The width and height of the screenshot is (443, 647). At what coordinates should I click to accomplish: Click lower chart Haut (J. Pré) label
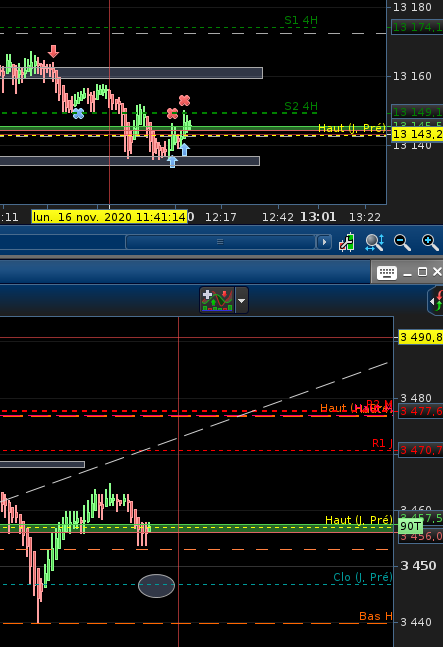(x=359, y=520)
